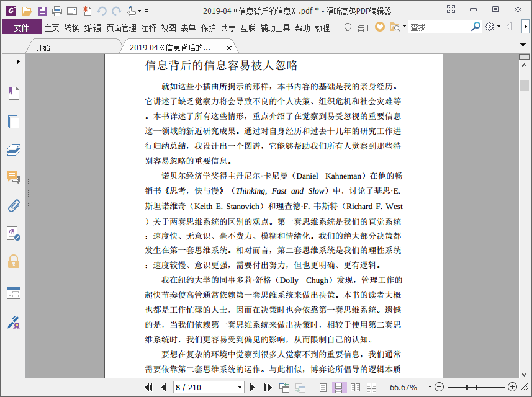Redo the last undone action
The image size is (532, 397).
(117, 12)
